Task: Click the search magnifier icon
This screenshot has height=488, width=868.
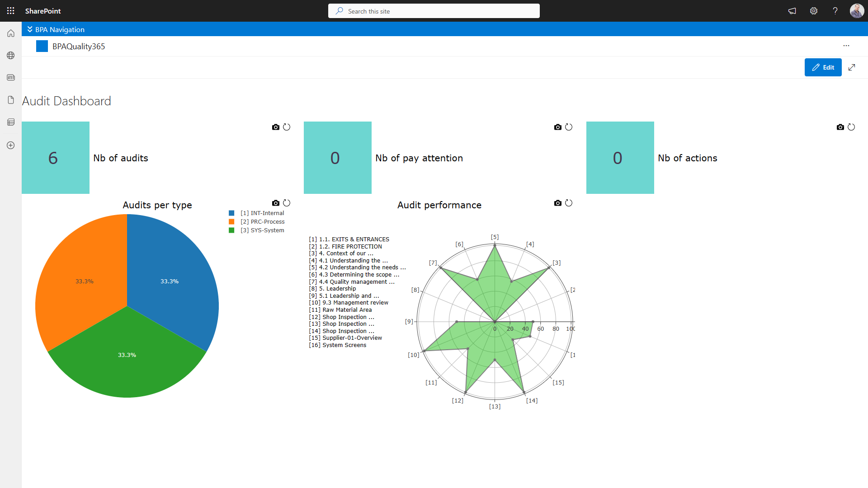Action: pyautogui.click(x=339, y=11)
